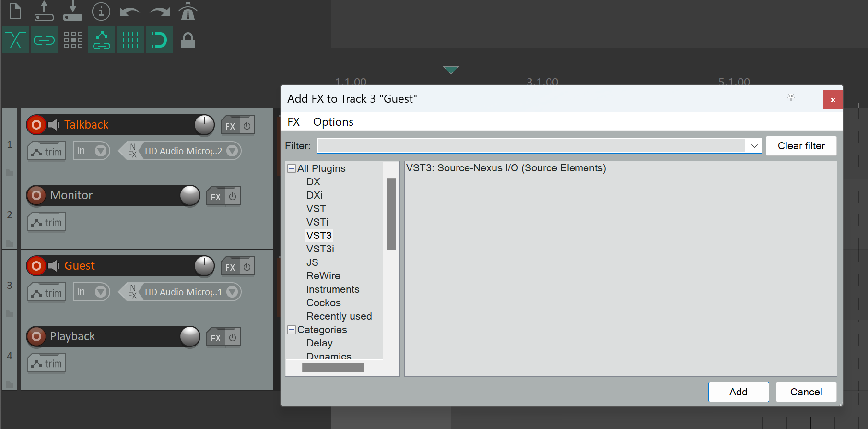Open the FX button on Monitor track

click(x=216, y=196)
